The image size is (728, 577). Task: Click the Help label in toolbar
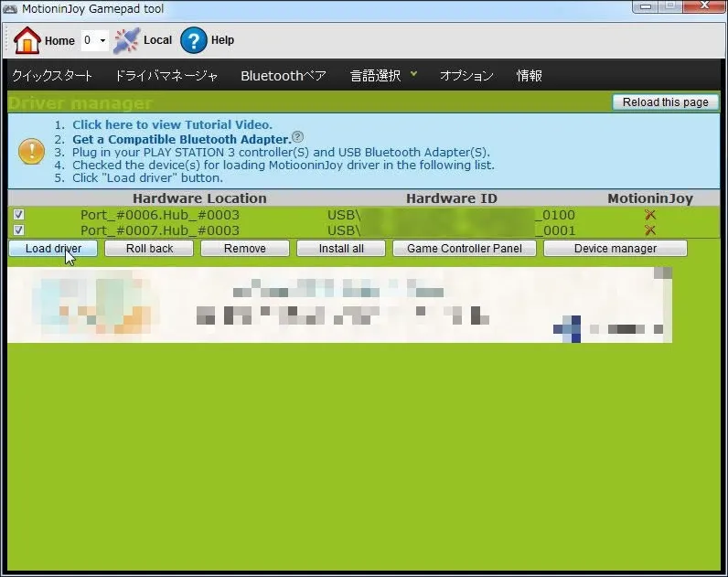(222, 40)
